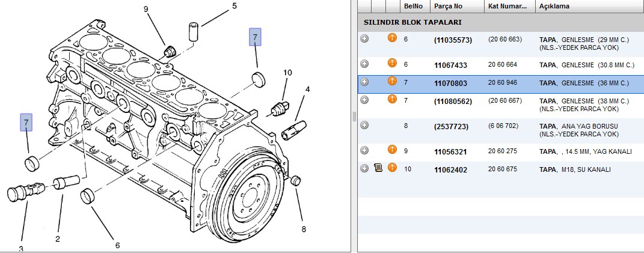Click the orange warning icon for (11035573)
This screenshot has height=253, width=644.
(x=392, y=38)
